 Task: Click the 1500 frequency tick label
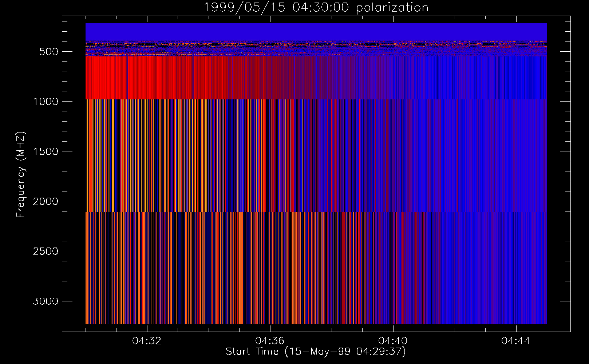click(46, 151)
